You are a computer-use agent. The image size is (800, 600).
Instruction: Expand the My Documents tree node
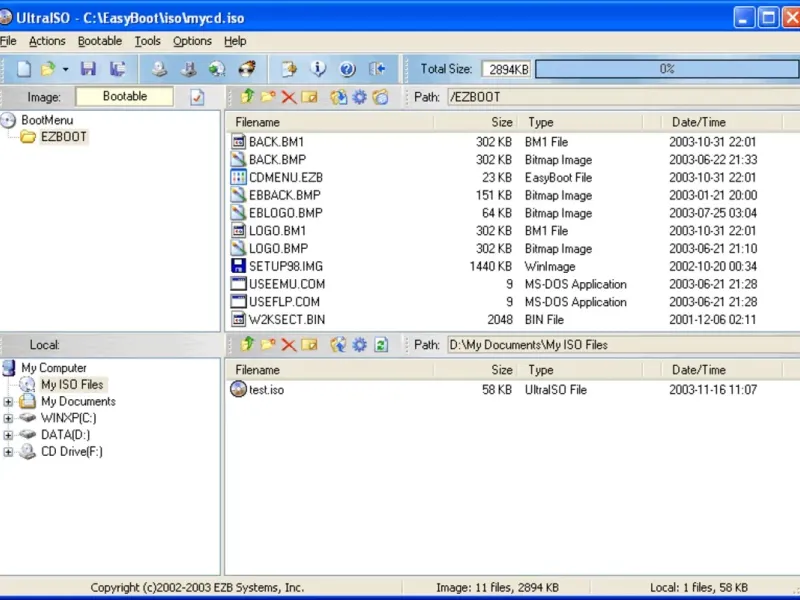(x=9, y=402)
